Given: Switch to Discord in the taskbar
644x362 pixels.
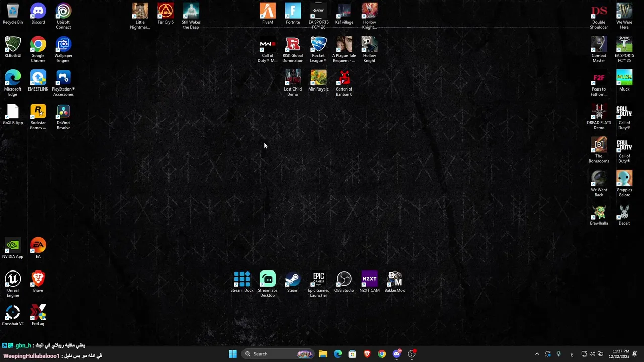Looking at the screenshot, I should coord(397,354).
